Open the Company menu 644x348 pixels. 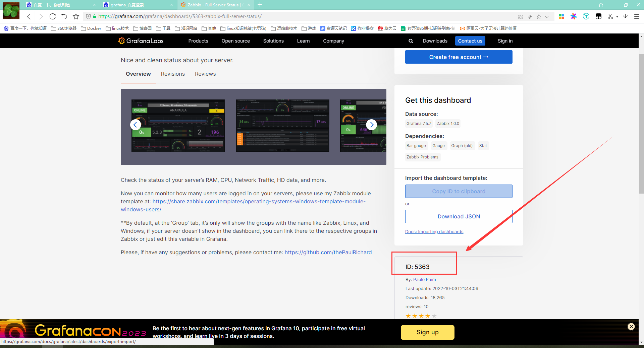[x=333, y=41]
